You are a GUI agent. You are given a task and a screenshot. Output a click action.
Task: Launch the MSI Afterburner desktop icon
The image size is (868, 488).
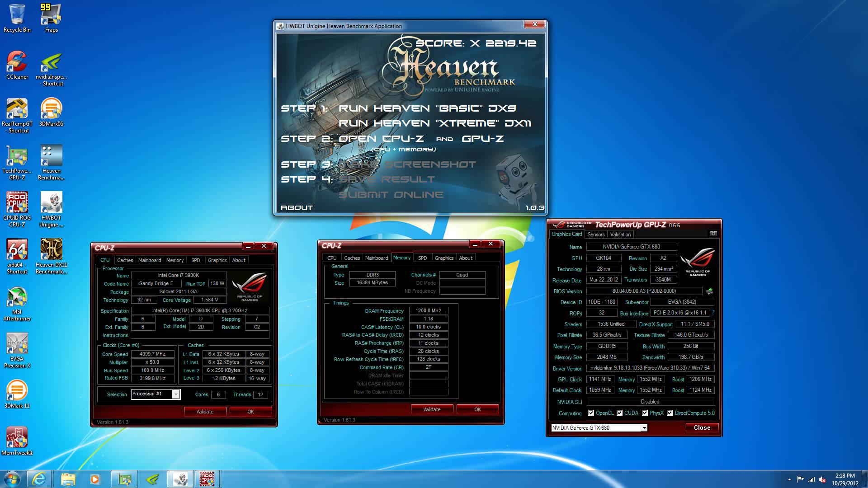(x=17, y=304)
